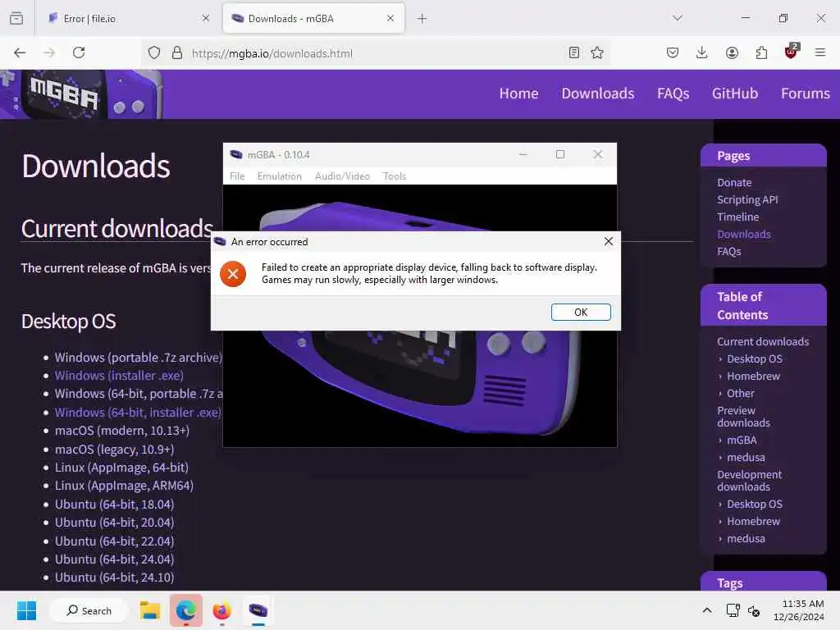Click the network status tray icon

(x=733, y=610)
